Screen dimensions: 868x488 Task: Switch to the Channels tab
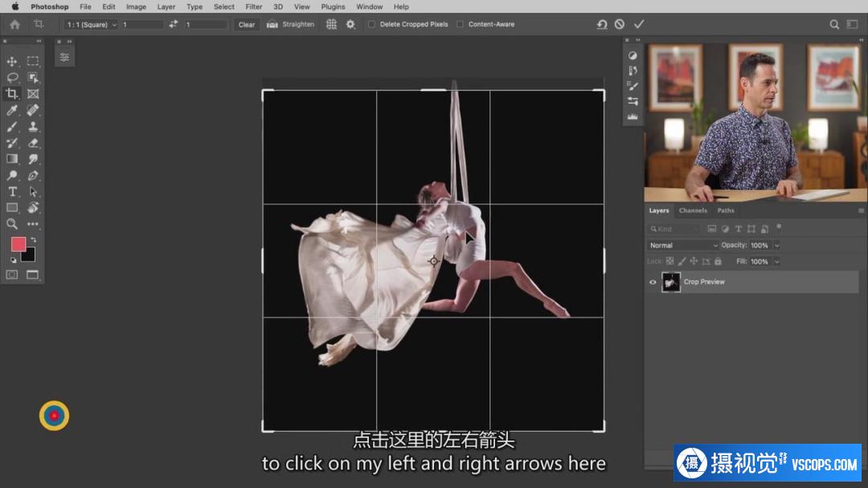point(693,211)
